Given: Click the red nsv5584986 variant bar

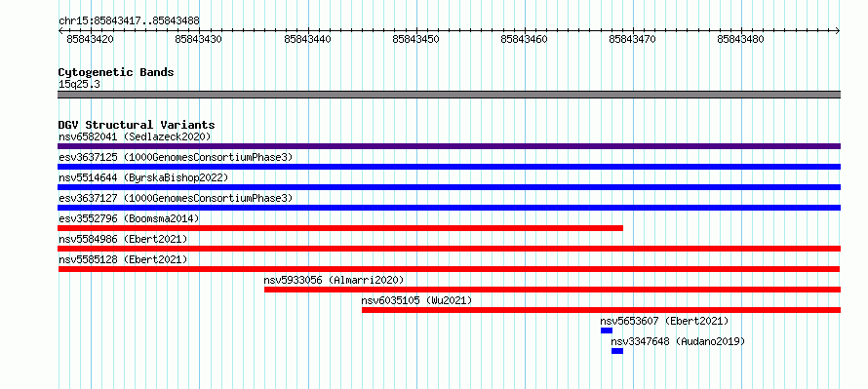Looking at the screenshot, I should tap(449, 249).
